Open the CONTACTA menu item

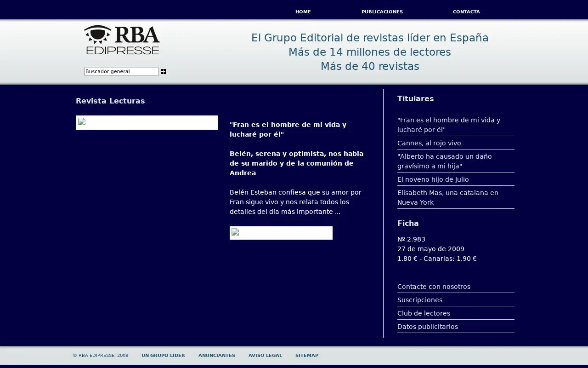coord(466,12)
